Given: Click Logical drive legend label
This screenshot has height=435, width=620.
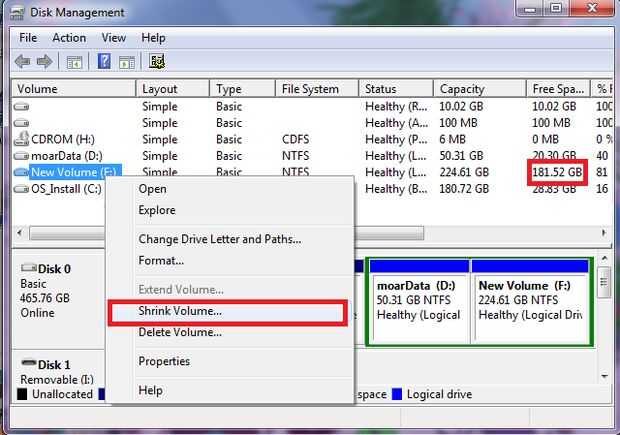Looking at the screenshot, I should (x=439, y=394).
